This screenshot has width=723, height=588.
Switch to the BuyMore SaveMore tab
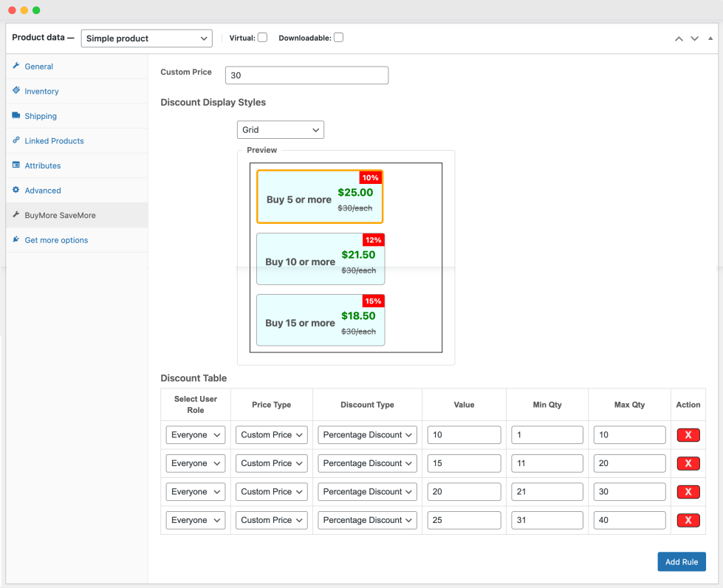click(x=60, y=215)
